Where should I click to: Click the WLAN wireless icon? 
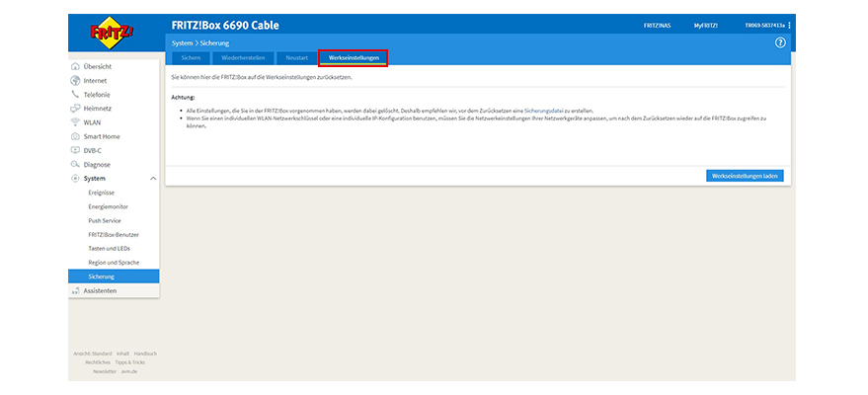(76, 122)
